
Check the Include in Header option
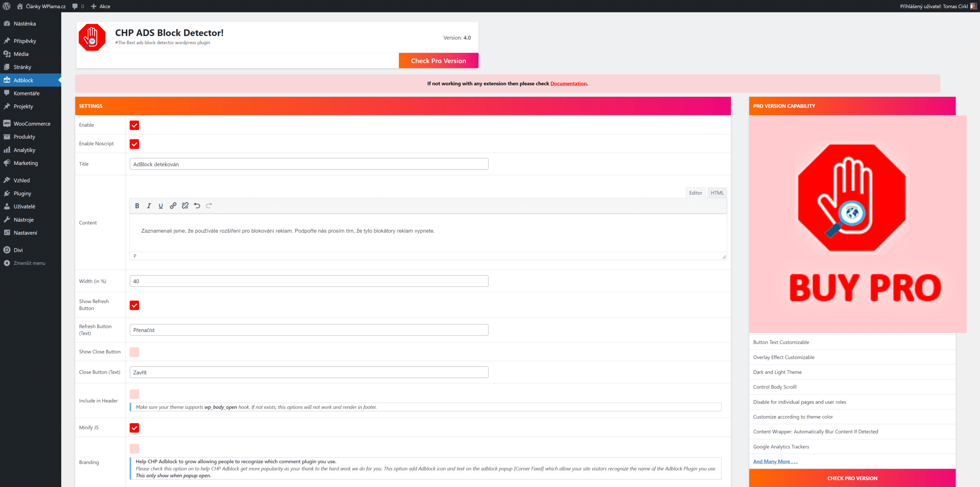coord(134,394)
